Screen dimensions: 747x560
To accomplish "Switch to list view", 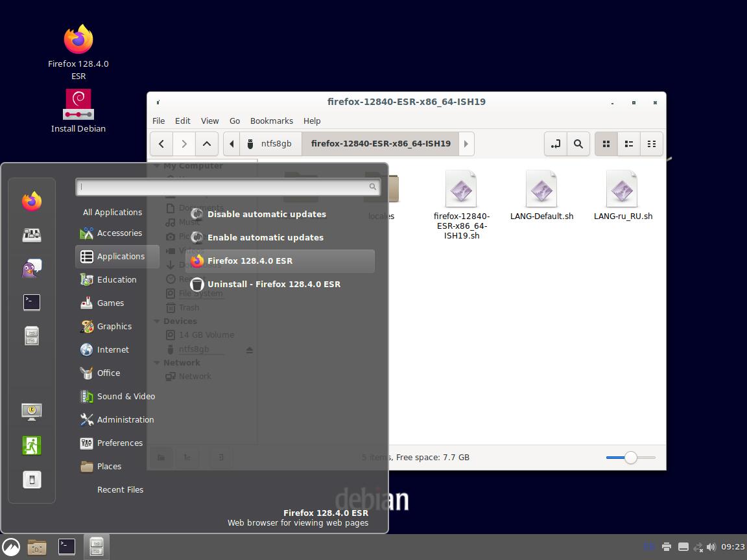I will (x=629, y=144).
